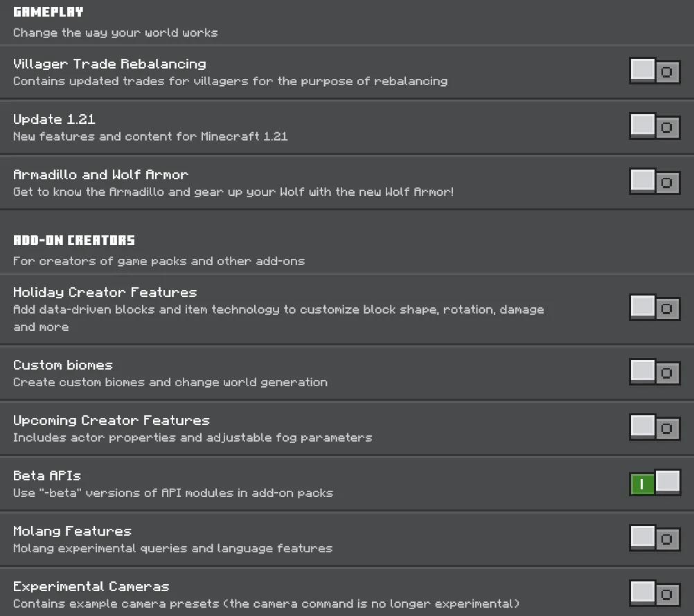Image resolution: width=694 pixels, height=616 pixels.
Task: Turn on Experimental Cameras toggle
Action: tap(655, 593)
